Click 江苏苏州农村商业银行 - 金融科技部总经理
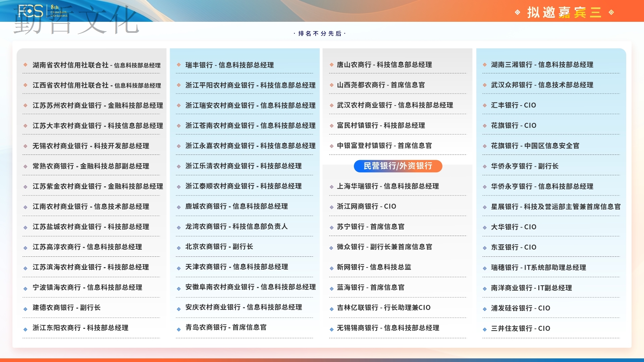Image resolution: width=644 pixels, height=362 pixels. click(x=98, y=105)
